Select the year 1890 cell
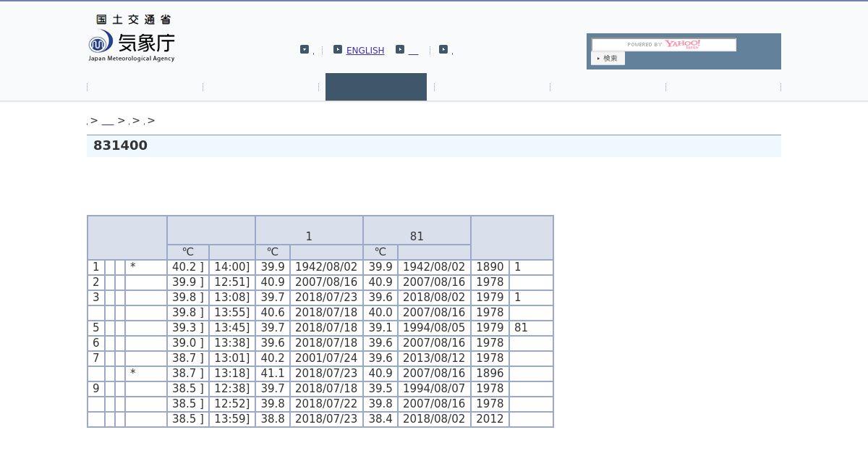Viewport: 868px width, 456px height. 490,267
